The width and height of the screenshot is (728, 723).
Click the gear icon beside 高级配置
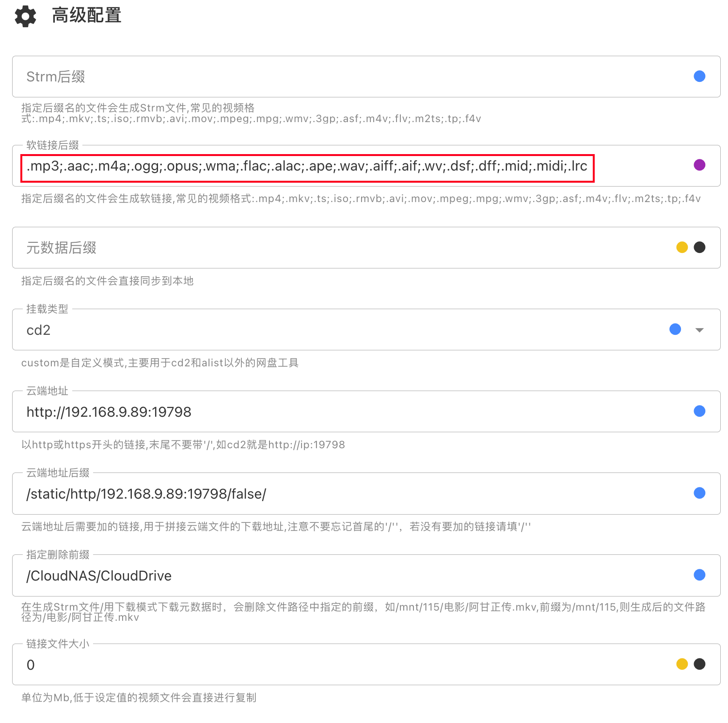pyautogui.click(x=25, y=16)
